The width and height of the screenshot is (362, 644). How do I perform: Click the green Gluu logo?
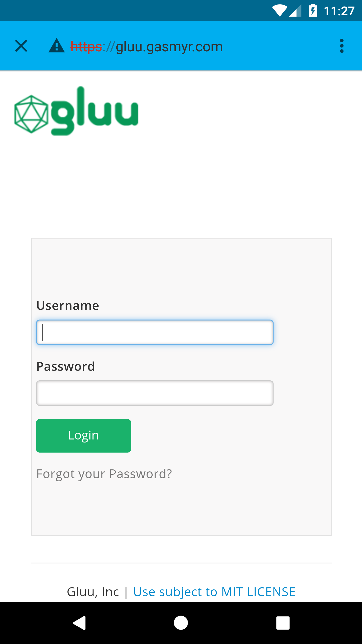pyautogui.click(x=76, y=111)
